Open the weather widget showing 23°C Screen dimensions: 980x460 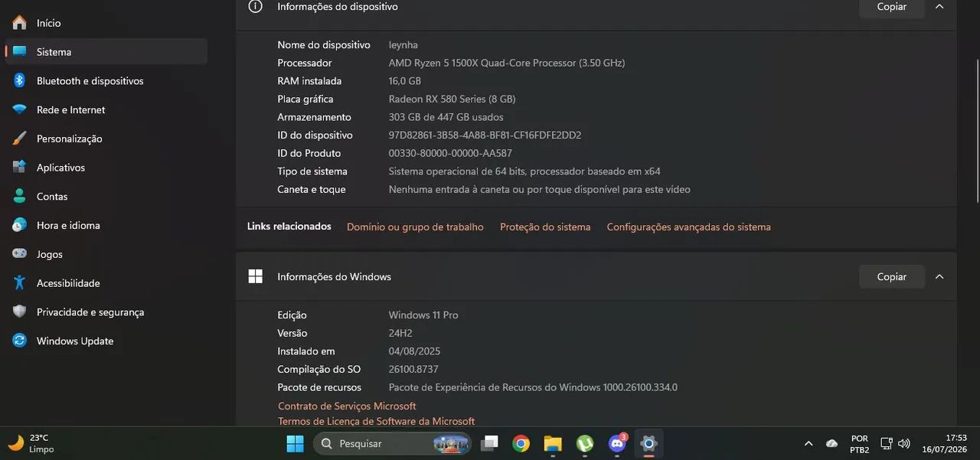(x=32, y=444)
